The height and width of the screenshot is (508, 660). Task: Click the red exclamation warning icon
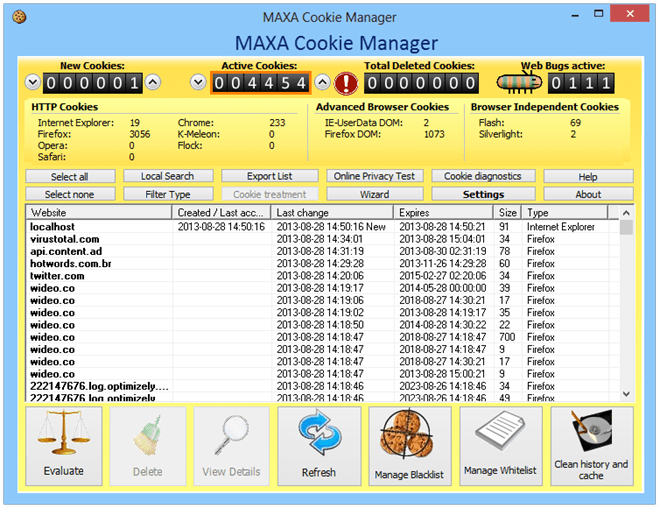(346, 83)
